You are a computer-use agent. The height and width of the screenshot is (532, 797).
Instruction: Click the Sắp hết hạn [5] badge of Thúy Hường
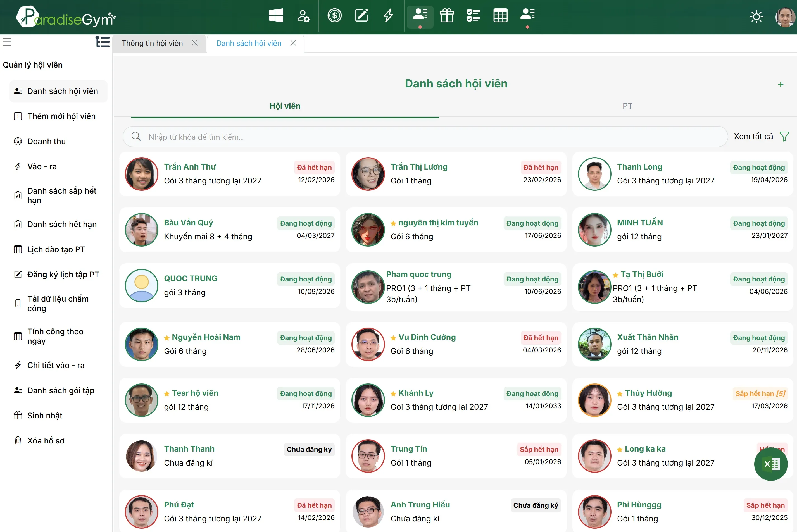click(x=760, y=393)
